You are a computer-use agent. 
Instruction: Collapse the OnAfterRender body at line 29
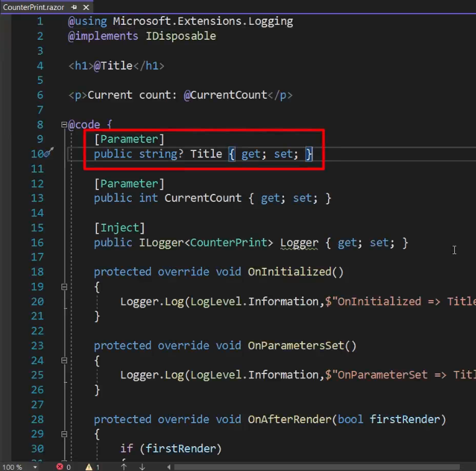pos(64,434)
